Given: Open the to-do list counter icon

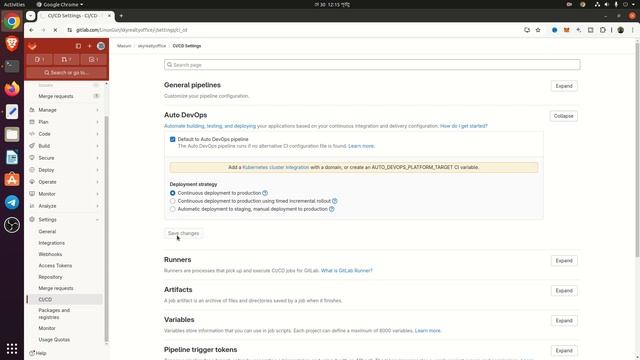Looking at the screenshot, I should [x=93, y=60].
